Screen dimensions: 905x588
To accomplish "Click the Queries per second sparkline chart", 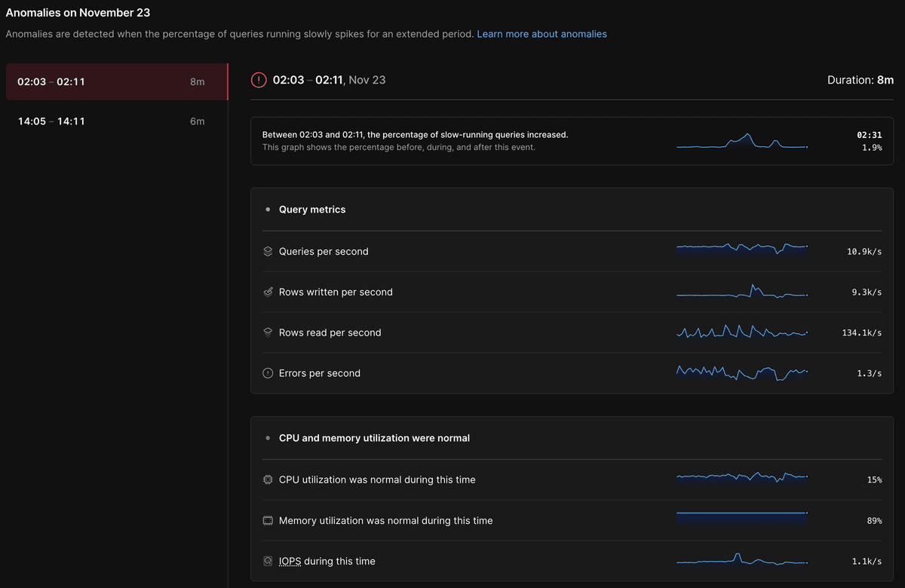I will [x=742, y=249].
